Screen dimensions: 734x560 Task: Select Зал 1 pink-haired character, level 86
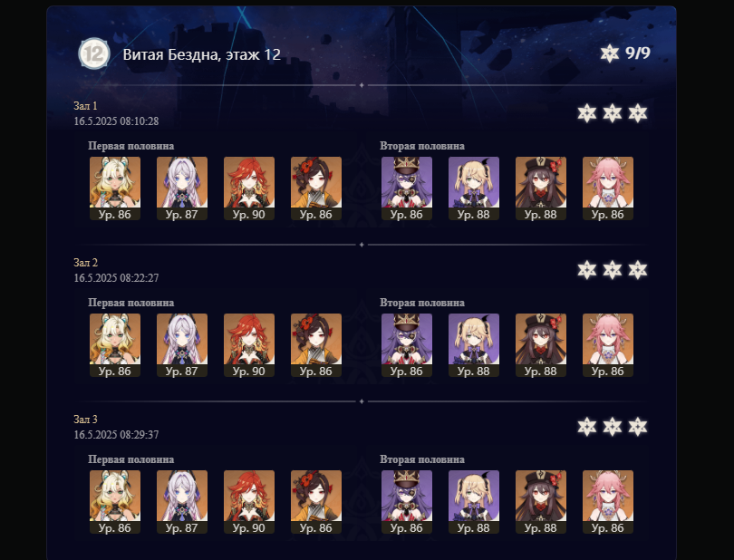(x=608, y=188)
